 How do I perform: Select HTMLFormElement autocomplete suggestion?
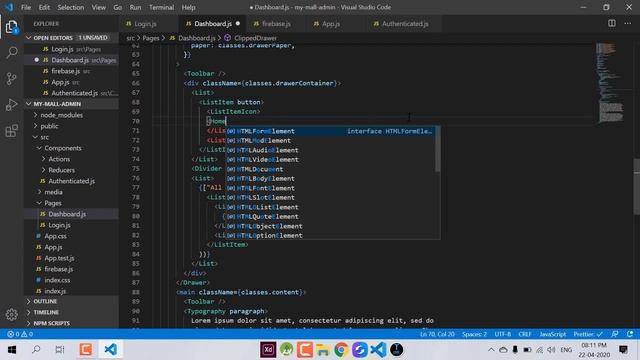click(331, 131)
